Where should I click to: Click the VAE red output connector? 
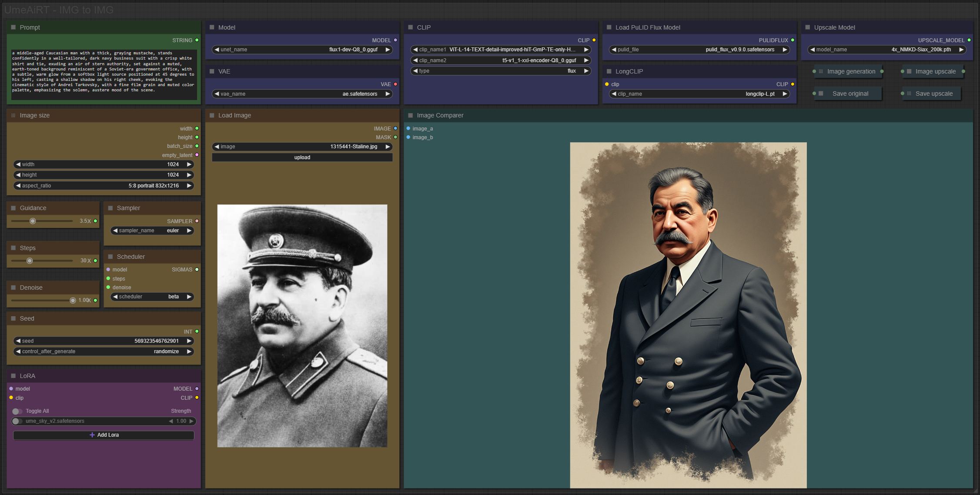pyautogui.click(x=395, y=84)
